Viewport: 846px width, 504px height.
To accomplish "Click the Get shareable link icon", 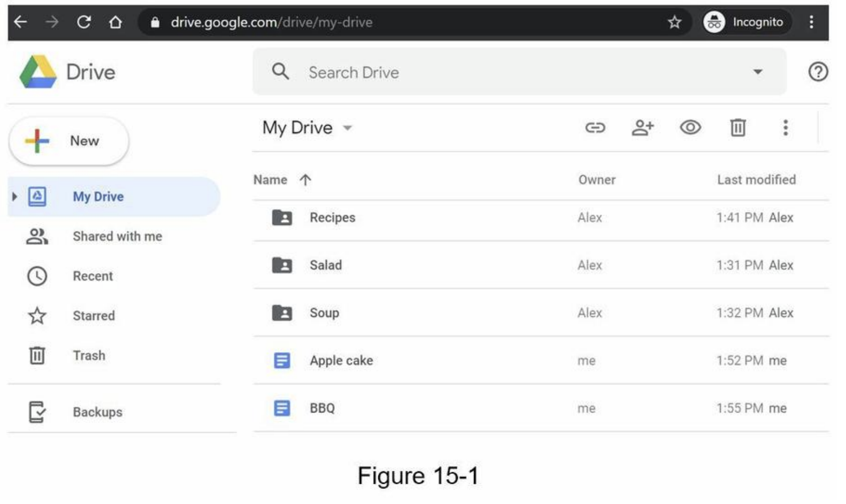I will [597, 128].
